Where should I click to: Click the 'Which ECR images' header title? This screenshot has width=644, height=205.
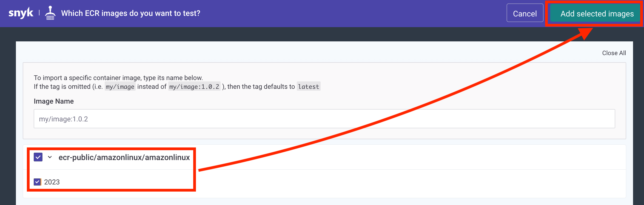(x=131, y=13)
